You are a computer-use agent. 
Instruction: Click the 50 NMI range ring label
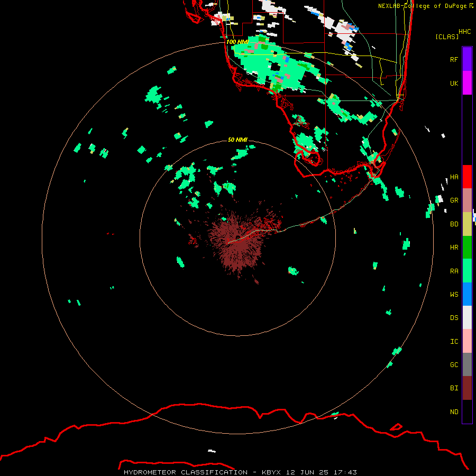click(237, 140)
